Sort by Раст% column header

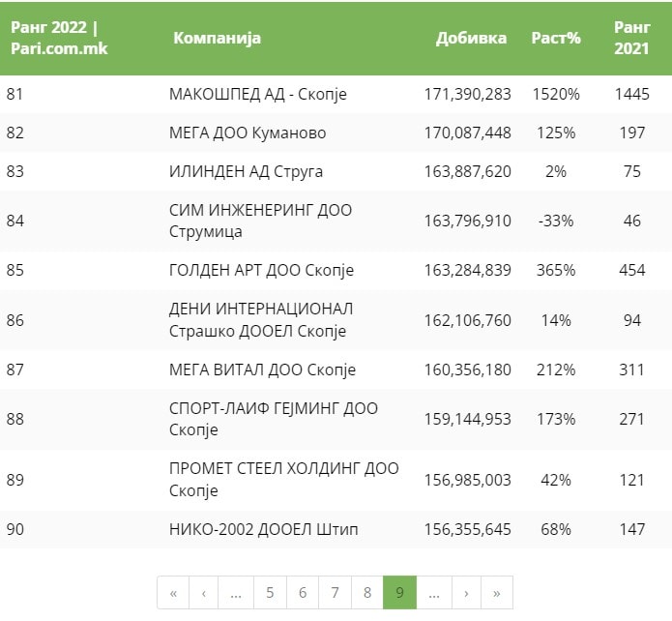tap(556, 39)
